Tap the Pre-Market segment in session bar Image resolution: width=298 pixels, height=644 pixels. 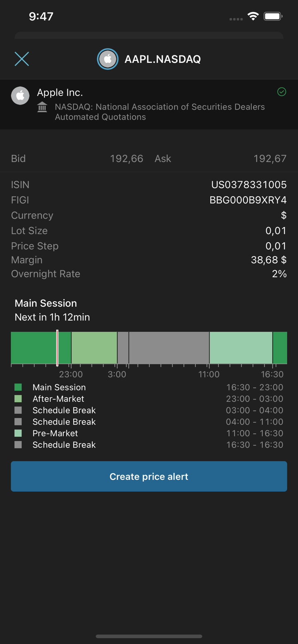[241, 348]
